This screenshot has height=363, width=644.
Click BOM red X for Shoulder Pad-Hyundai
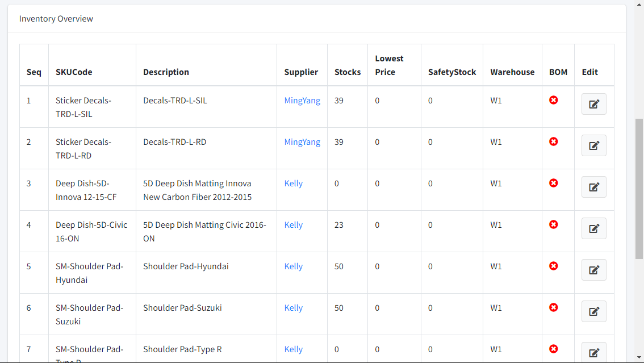(554, 266)
